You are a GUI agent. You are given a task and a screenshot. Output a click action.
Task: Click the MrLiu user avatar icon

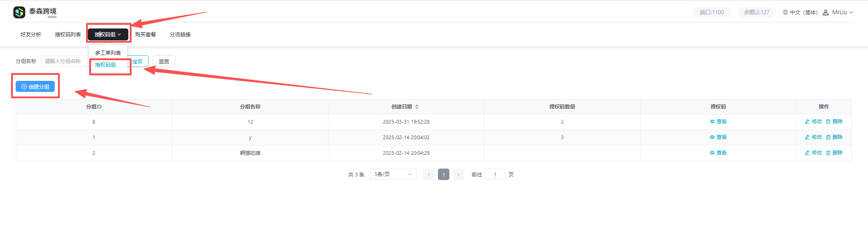[826, 12]
